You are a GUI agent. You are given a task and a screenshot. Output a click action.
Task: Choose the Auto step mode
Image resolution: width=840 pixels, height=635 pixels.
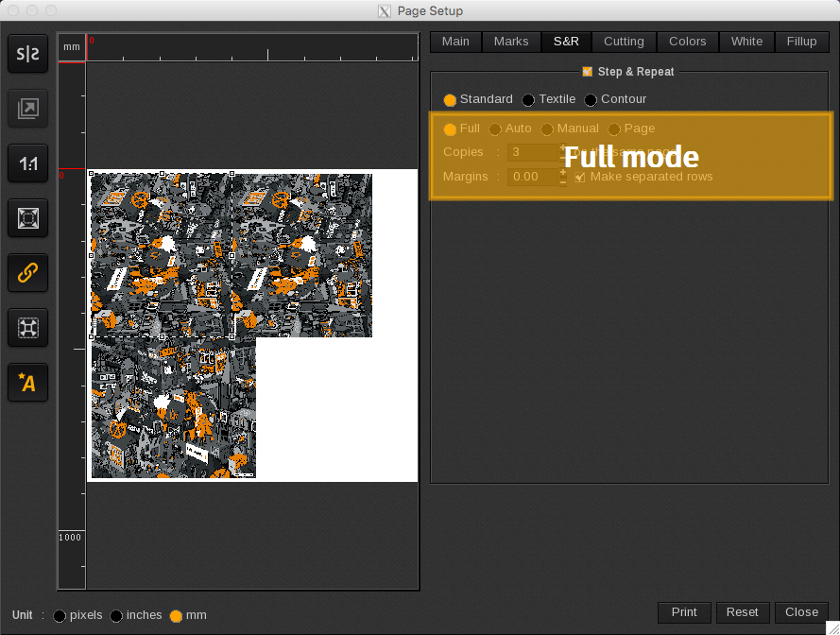(495, 129)
